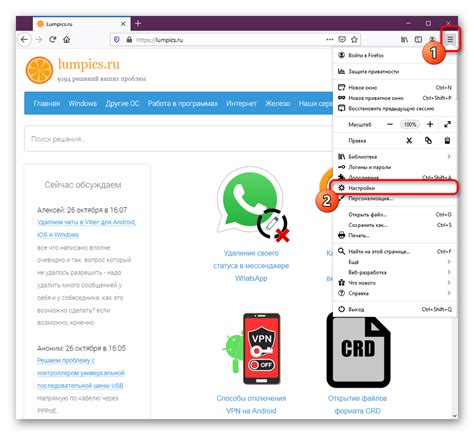The image size is (474, 435).
Task: Open Интернет navigation item
Action: point(241,104)
